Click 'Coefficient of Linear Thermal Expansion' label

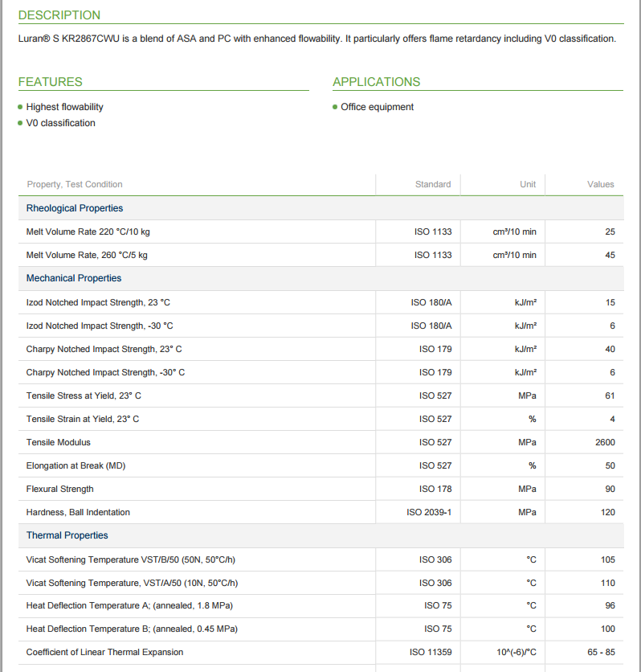[x=104, y=652]
